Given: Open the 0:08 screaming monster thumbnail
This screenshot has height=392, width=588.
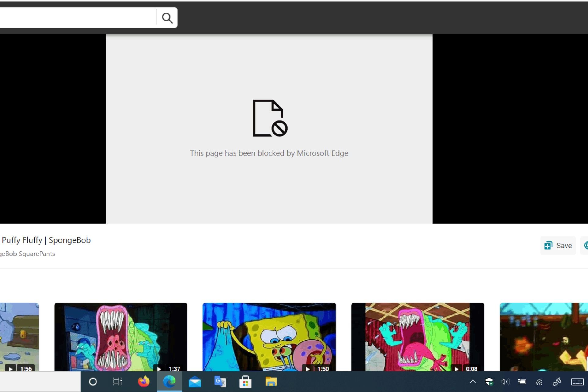Looking at the screenshot, I should 417,337.
